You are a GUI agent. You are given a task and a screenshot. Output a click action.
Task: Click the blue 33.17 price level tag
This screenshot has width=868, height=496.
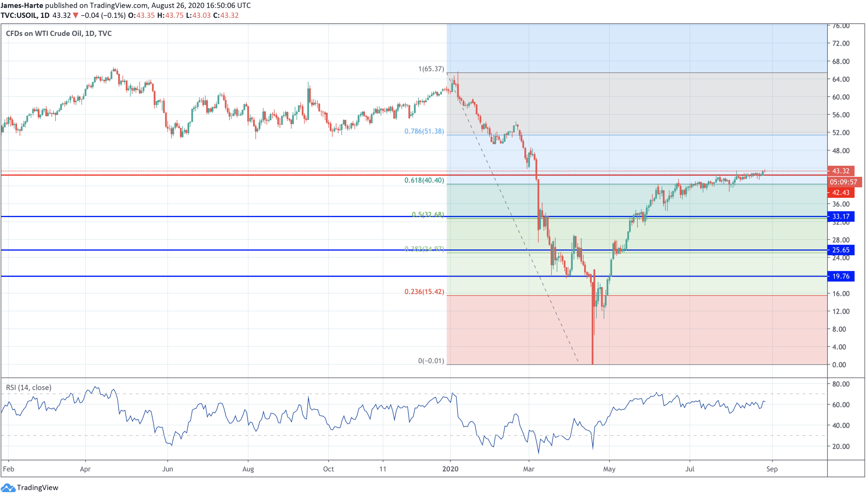[840, 217]
